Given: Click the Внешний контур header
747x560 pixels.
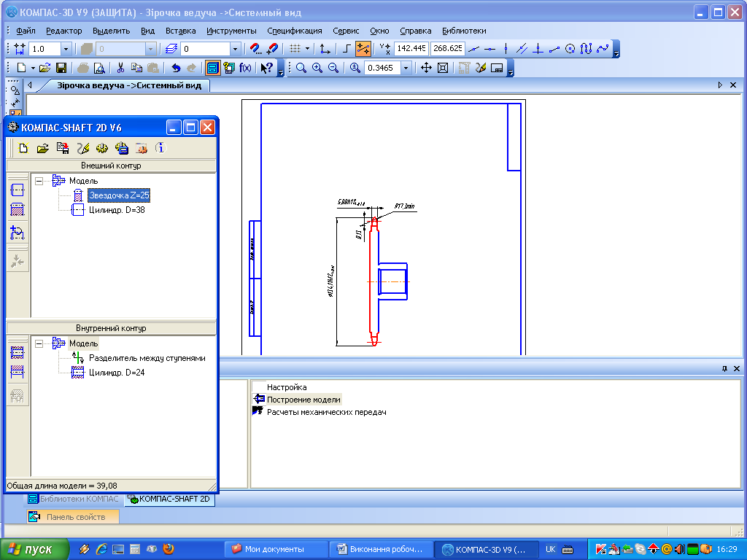Looking at the screenshot, I should click(x=111, y=166).
